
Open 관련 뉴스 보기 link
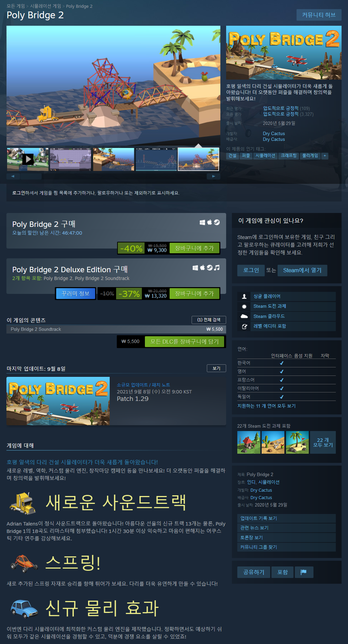click(x=286, y=528)
